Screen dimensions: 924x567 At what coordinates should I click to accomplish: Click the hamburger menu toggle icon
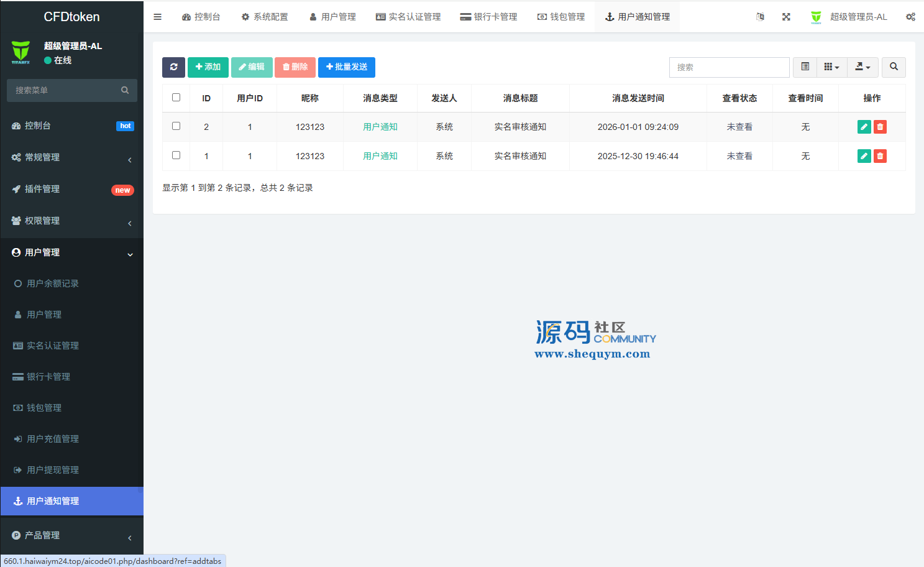[x=158, y=17]
